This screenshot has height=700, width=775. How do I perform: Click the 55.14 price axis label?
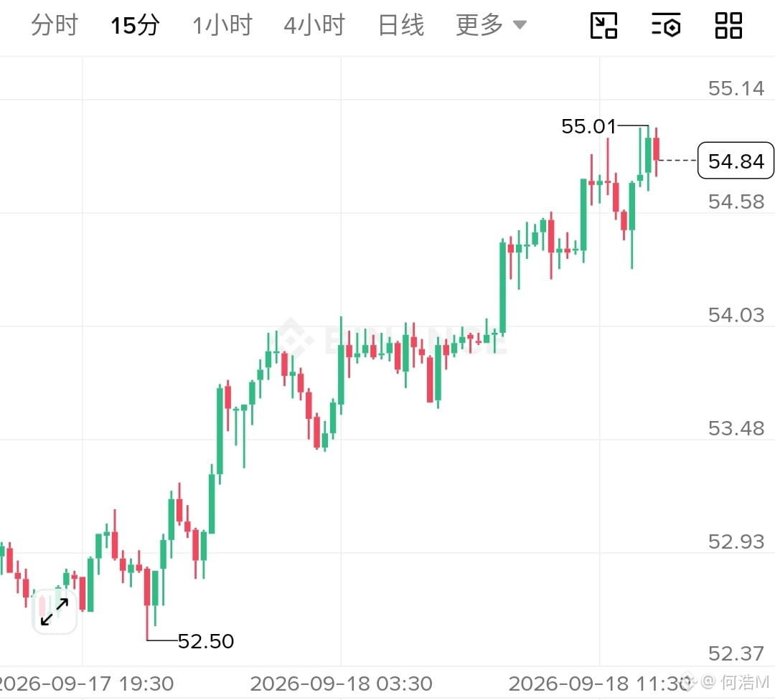click(x=736, y=88)
